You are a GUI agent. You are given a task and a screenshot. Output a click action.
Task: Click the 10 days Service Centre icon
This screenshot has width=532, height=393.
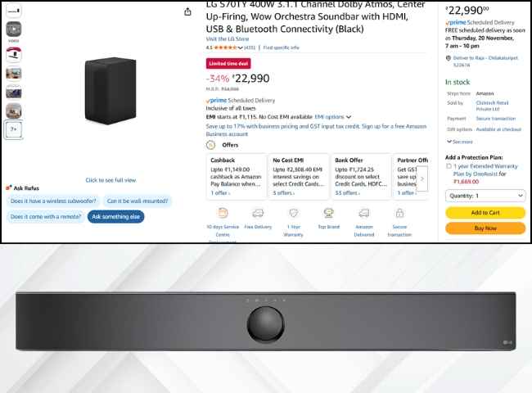pos(223,213)
